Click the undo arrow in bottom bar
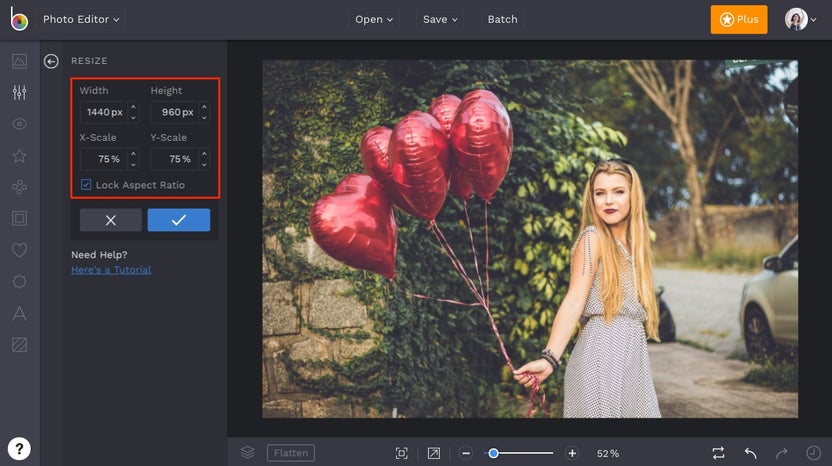 [x=750, y=453]
